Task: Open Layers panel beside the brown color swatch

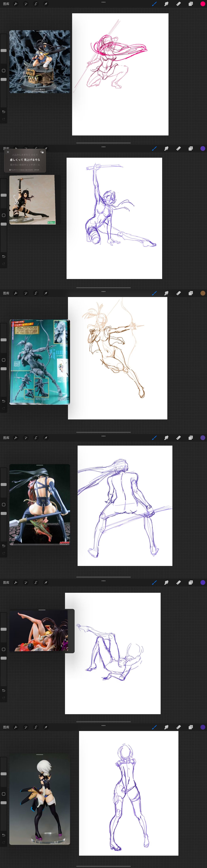Action: [x=190, y=293]
